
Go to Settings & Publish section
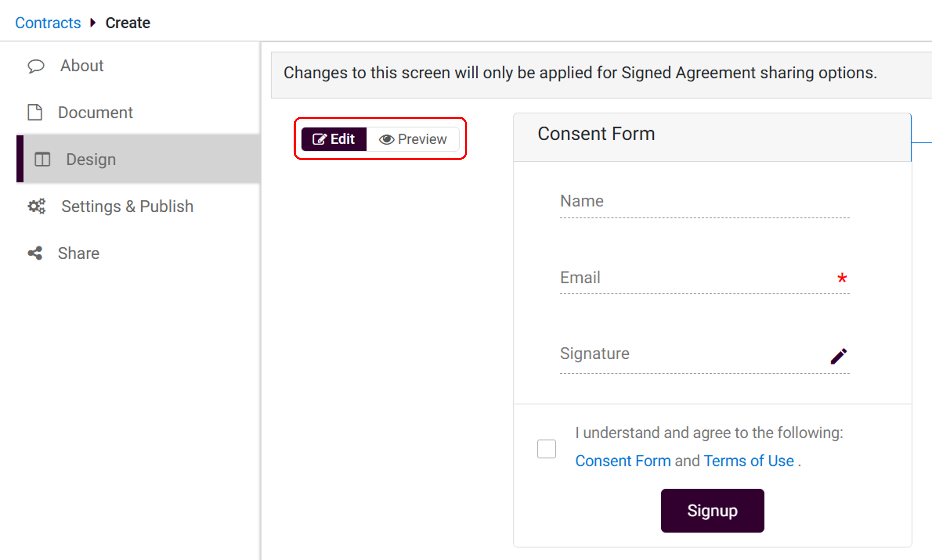pos(127,206)
